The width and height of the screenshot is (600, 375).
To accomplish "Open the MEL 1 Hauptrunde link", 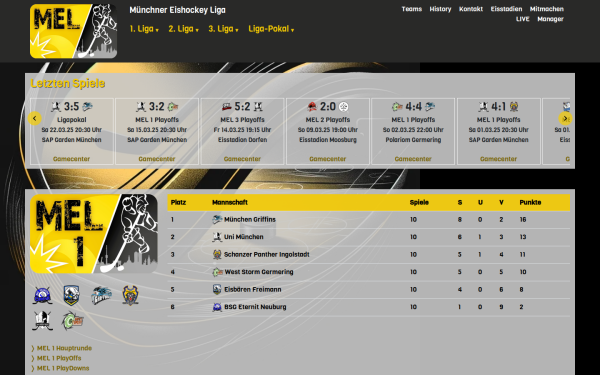I will 64,348.
